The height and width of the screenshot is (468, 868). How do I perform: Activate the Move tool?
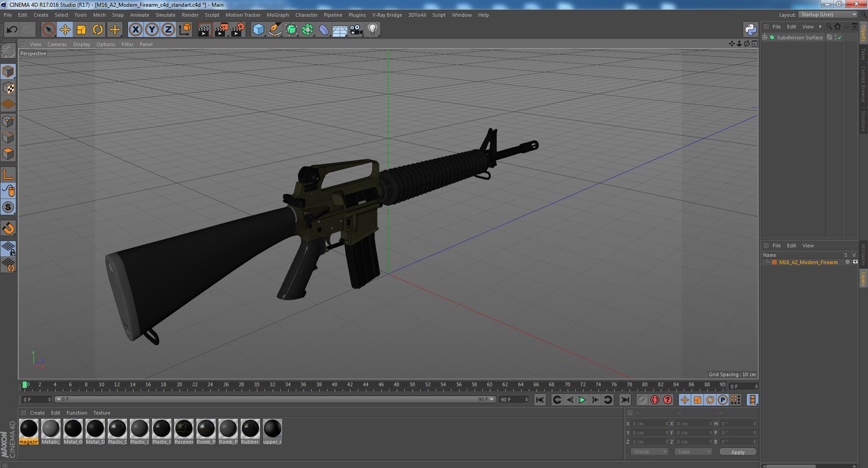point(65,30)
